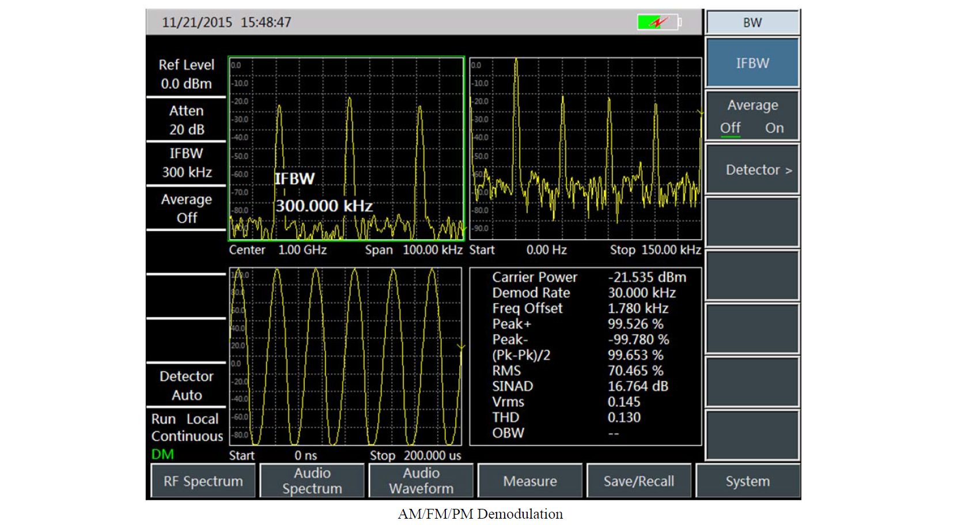Click the Peak- -99.780 % reading
The image size is (980, 525).
pos(581,339)
